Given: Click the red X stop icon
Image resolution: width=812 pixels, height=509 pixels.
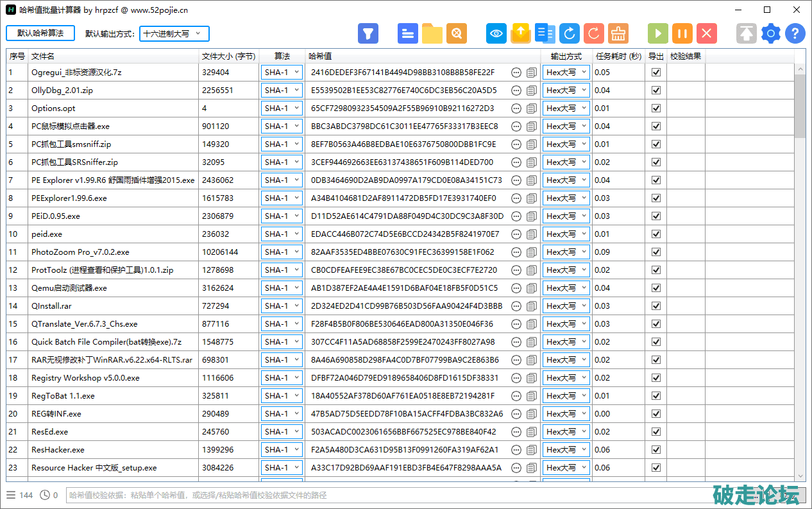Looking at the screenshot, I should [x=706, y=33].
